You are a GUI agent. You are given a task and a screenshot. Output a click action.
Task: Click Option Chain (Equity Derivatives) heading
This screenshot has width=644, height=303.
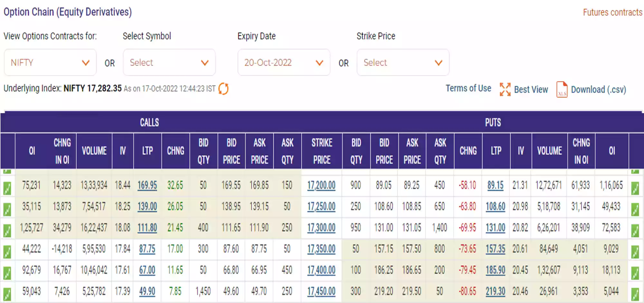[68, 12]
